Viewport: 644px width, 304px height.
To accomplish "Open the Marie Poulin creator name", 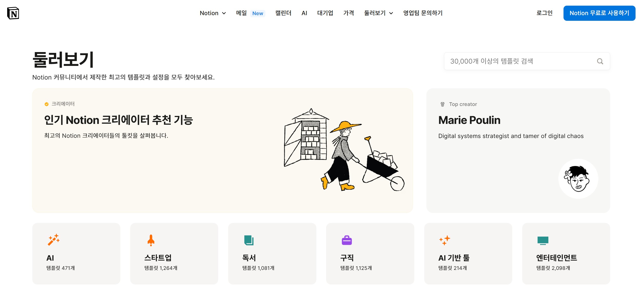I will pos(469,120).
